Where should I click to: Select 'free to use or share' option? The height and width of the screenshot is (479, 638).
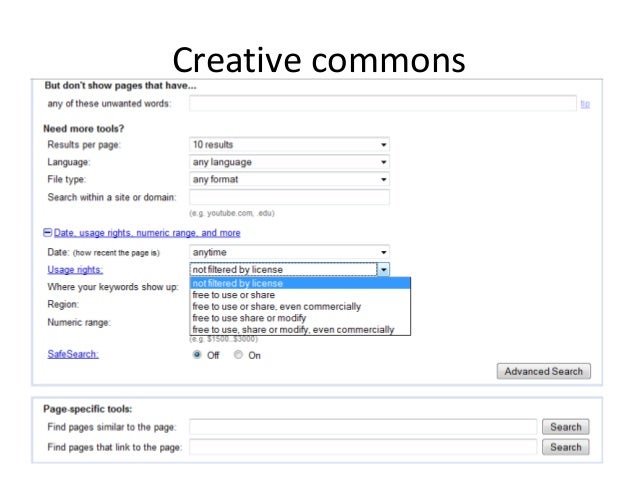[x=300, y=295]
